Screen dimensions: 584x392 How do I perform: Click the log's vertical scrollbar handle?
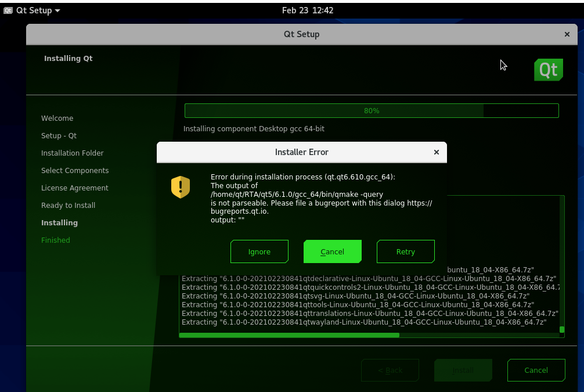coord(562,329)
